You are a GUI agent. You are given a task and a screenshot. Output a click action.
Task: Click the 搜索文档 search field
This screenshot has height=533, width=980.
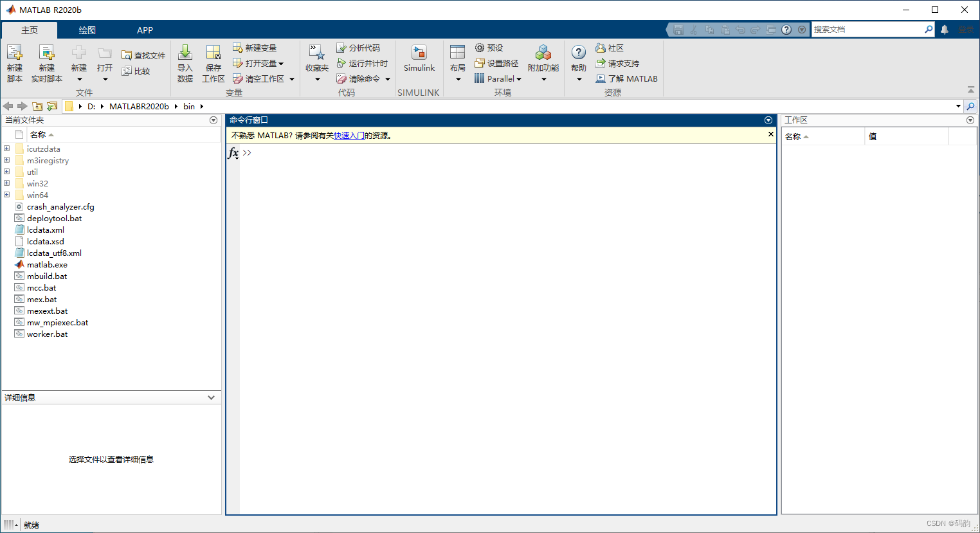[868, 29]
